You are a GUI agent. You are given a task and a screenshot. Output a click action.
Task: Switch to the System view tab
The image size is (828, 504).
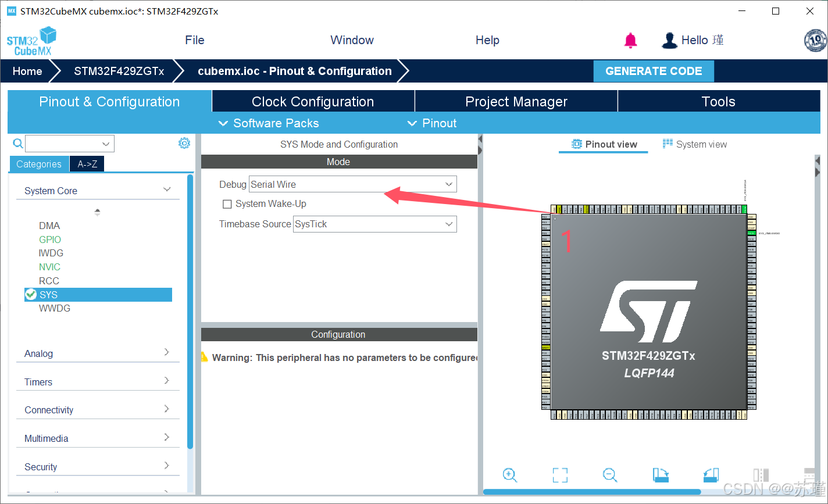pyautogui.click(x=695, y=144)
